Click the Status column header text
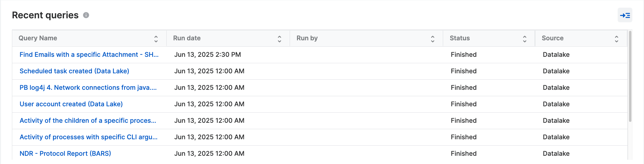Viewport: 644px width, 164px height. (x=459, y=38)
